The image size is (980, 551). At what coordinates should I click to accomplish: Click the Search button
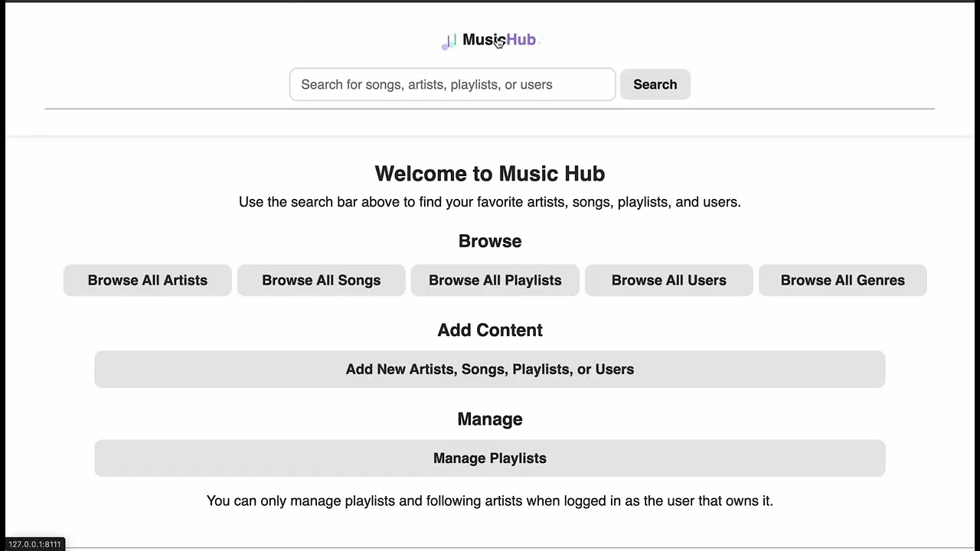(x=655, y=84)
